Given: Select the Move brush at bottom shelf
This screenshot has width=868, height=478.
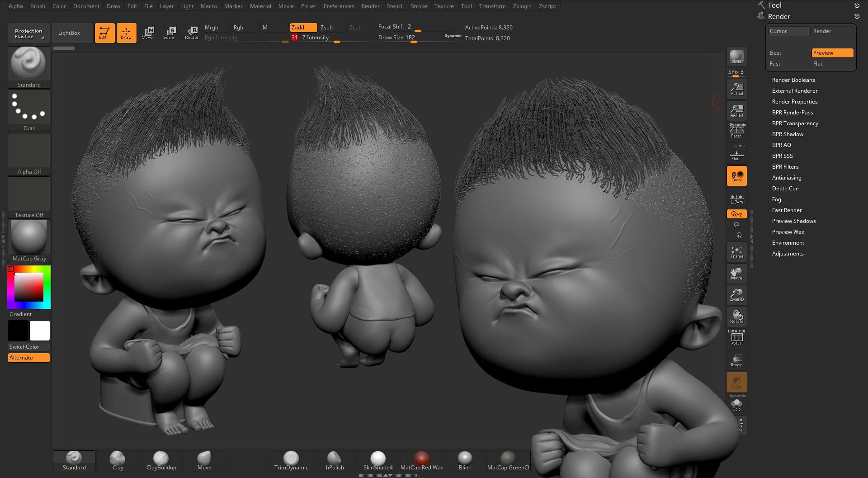Looking at the screenshot, I should (204, 461).
